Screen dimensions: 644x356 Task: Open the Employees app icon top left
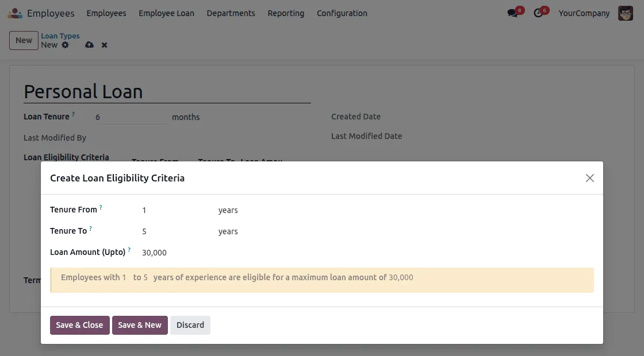coord(14,13)
